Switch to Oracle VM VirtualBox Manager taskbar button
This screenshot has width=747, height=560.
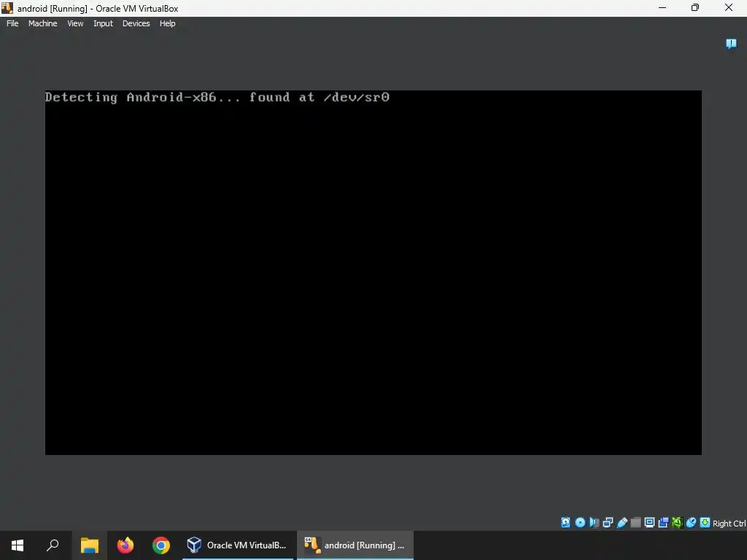(x=237, y=545)
